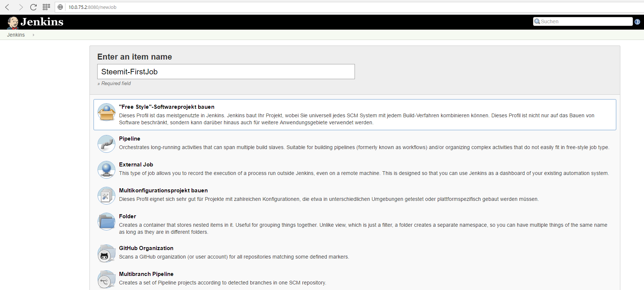Click the browser back arrow

[x=7, y=7]
